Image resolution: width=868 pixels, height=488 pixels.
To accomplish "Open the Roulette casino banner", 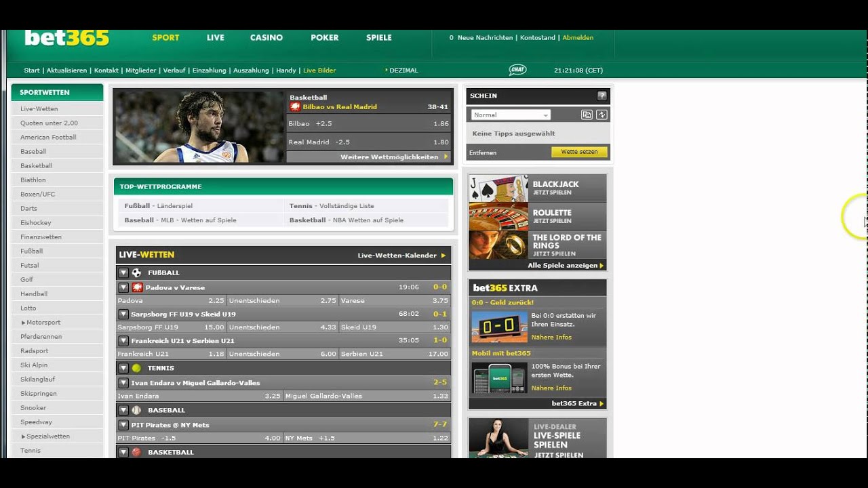I will click(x=538, y=216).
